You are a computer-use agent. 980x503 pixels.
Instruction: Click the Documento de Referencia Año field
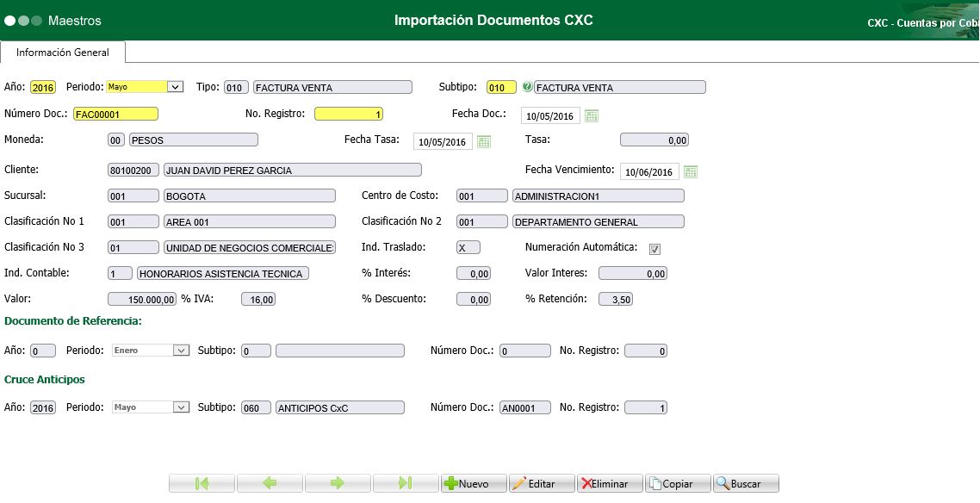point(43,351)
